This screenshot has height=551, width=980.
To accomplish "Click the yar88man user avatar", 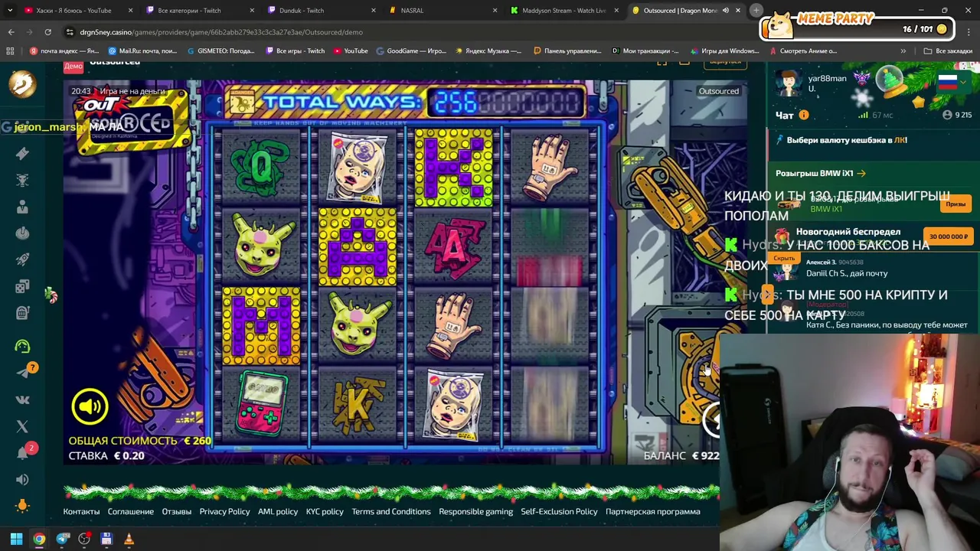I will pyautogui.click(x=788, y=83).
